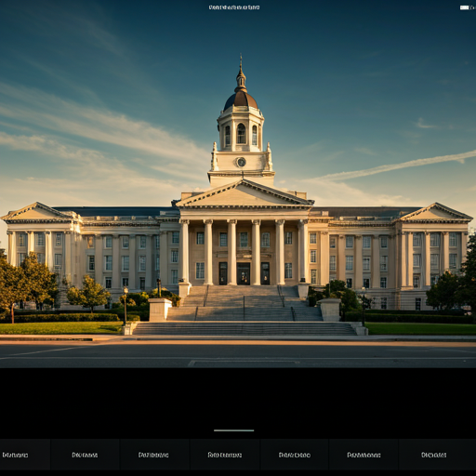The image size is (476, 476).
Task: Click the dome atop the capitol tower
Action: coord(241,100)
